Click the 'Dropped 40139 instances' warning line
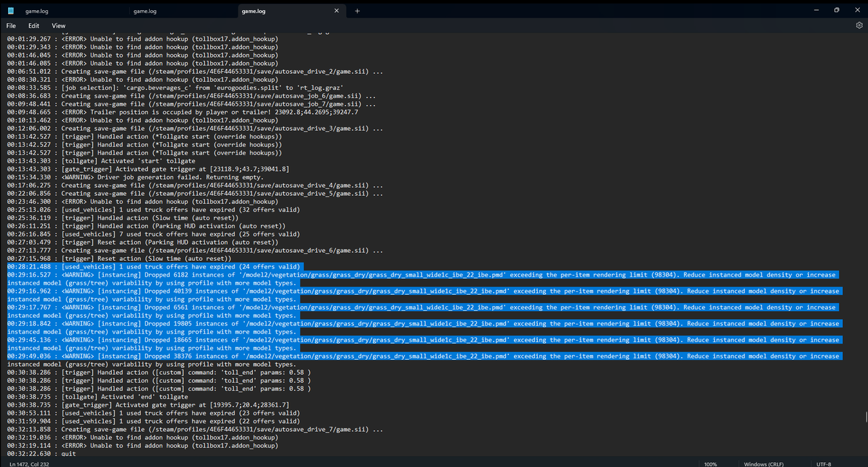This screenshot has width=868, height=467. (425, 295)
